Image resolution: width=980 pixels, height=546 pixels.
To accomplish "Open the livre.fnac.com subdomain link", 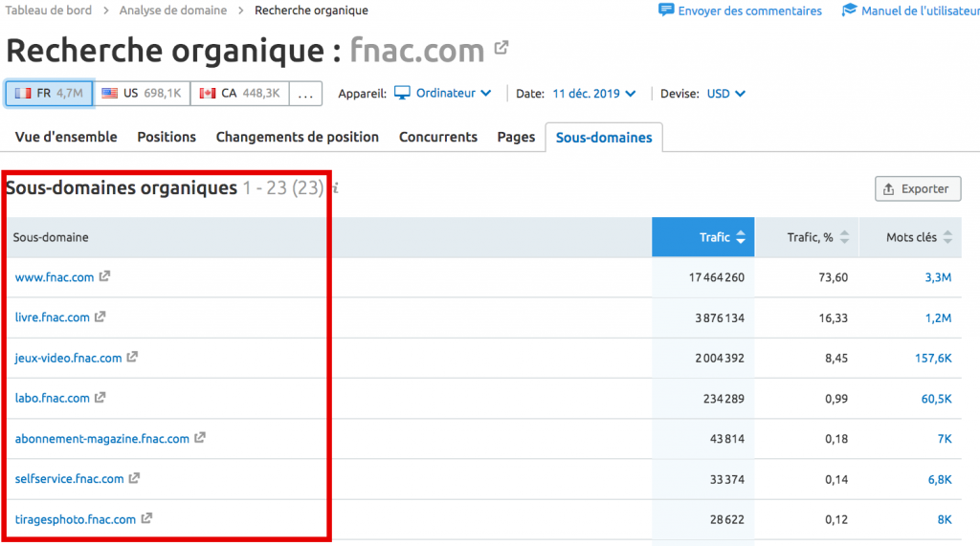I will (x=53, y=317).
